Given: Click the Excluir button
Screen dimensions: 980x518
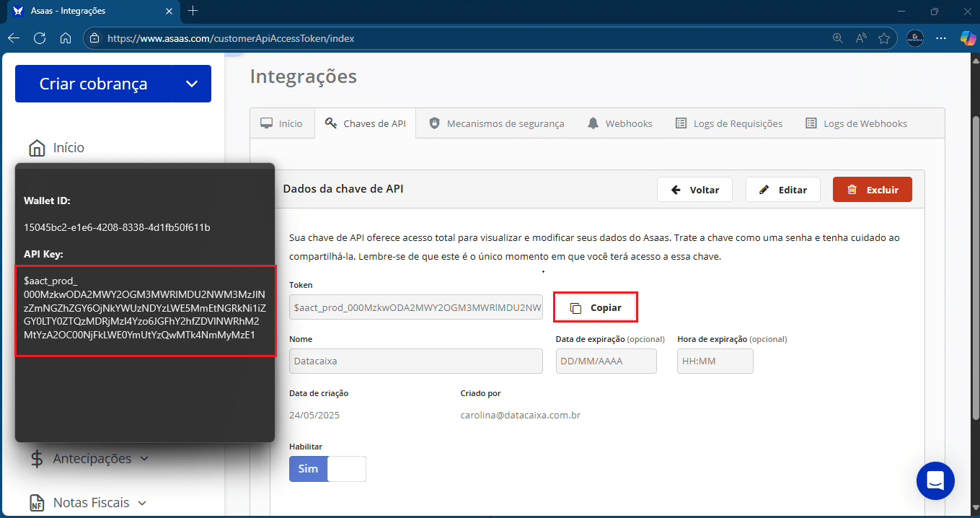Looking at the screenshot, I should pos(872,189).
